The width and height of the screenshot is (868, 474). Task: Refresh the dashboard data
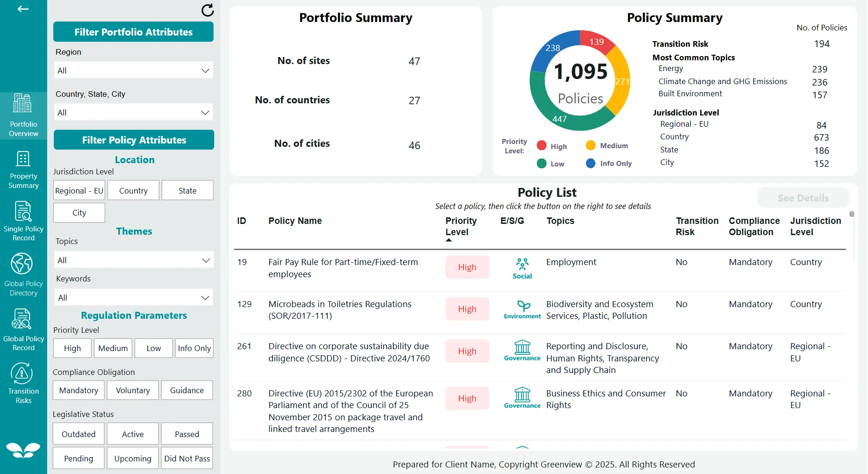pos(207,11)
